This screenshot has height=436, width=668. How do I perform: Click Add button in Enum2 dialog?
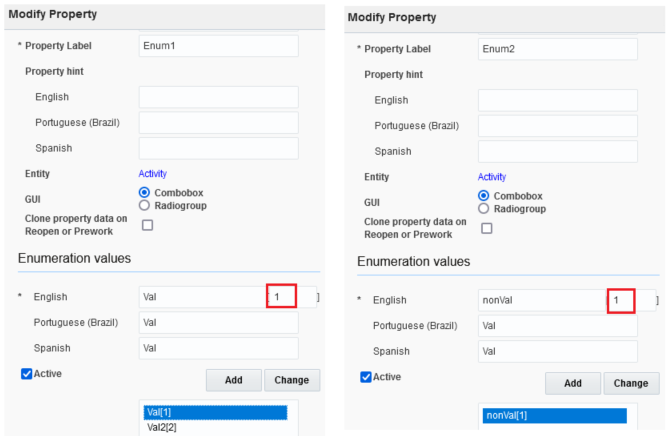pos(573,384)
